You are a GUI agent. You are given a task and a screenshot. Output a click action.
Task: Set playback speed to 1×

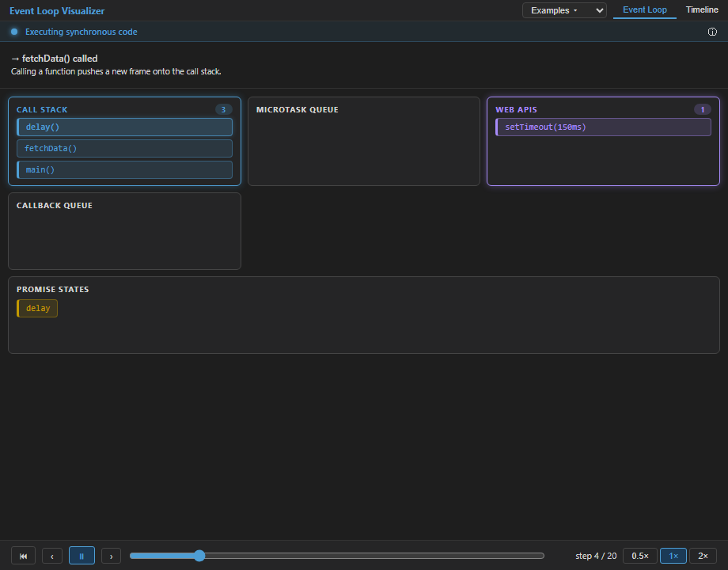(673, 556)
